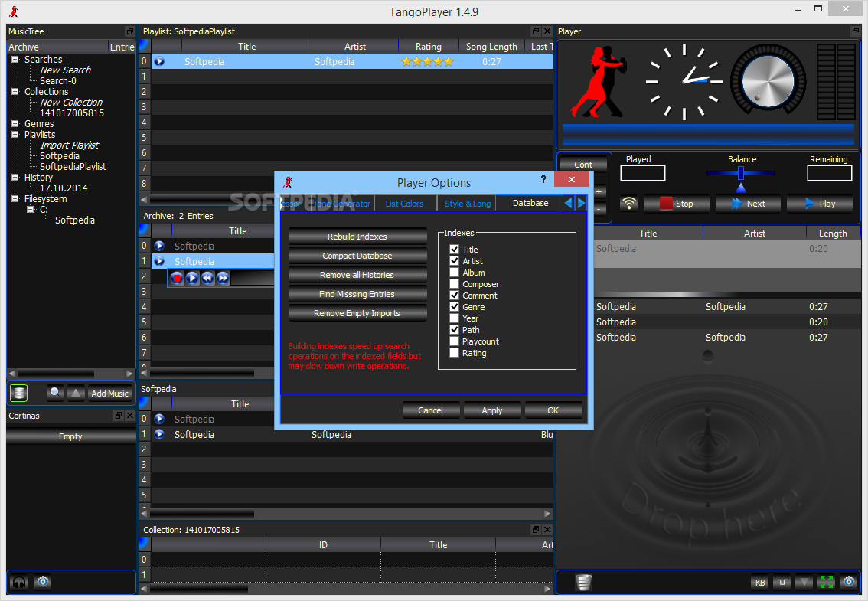Uncheck the Path index checkbox

(x=455, y=329)
